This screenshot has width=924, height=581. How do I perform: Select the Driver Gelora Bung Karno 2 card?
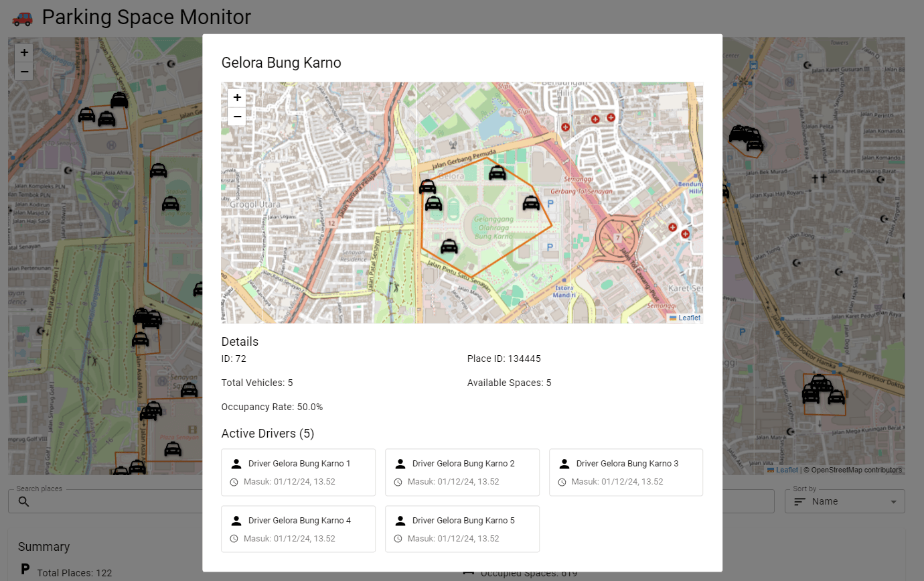coord(462,472)
